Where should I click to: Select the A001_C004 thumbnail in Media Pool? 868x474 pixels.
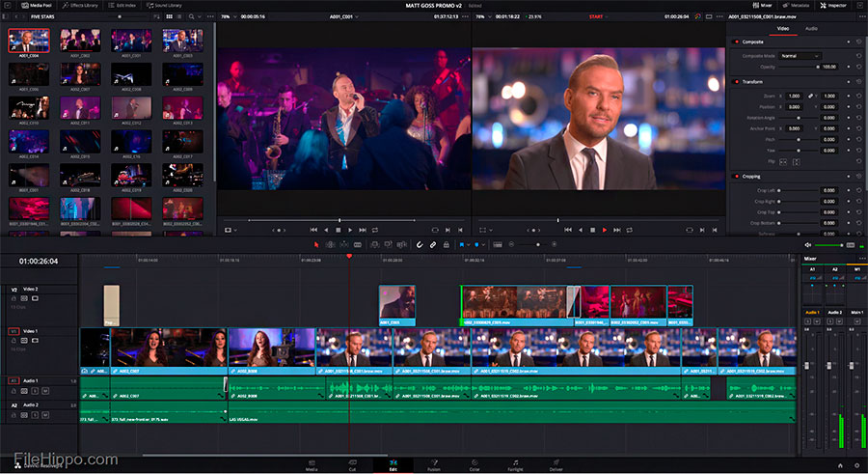point(29,41)
